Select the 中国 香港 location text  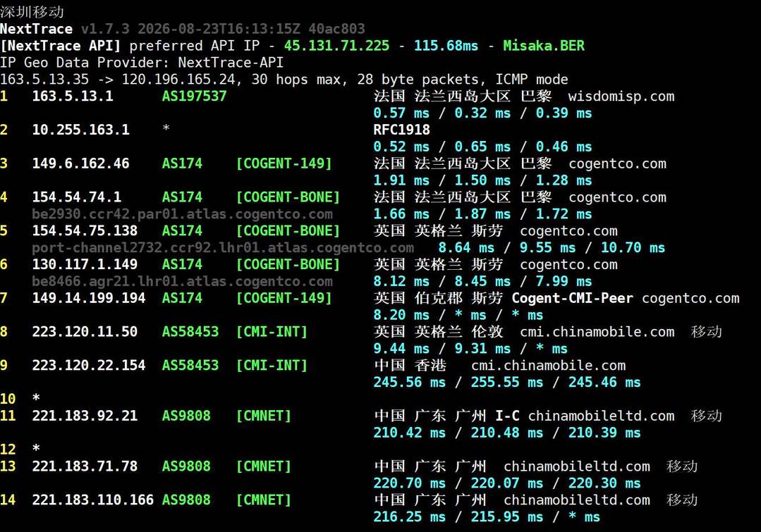click(x=410, y=365)
